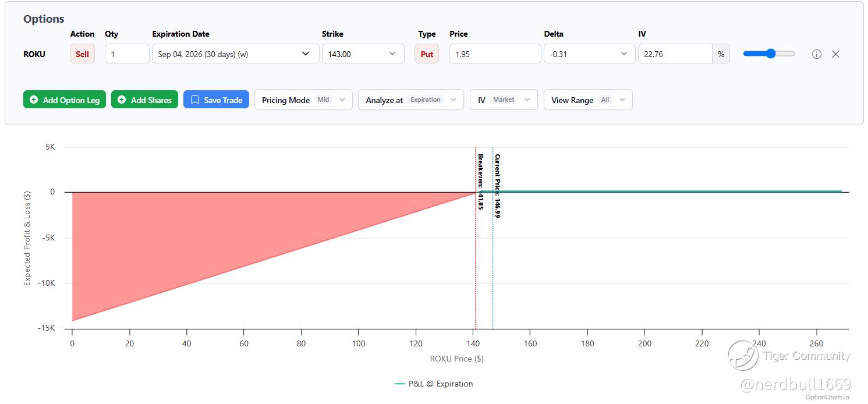Open IV Market dropdown

click(x=504, y=100)
